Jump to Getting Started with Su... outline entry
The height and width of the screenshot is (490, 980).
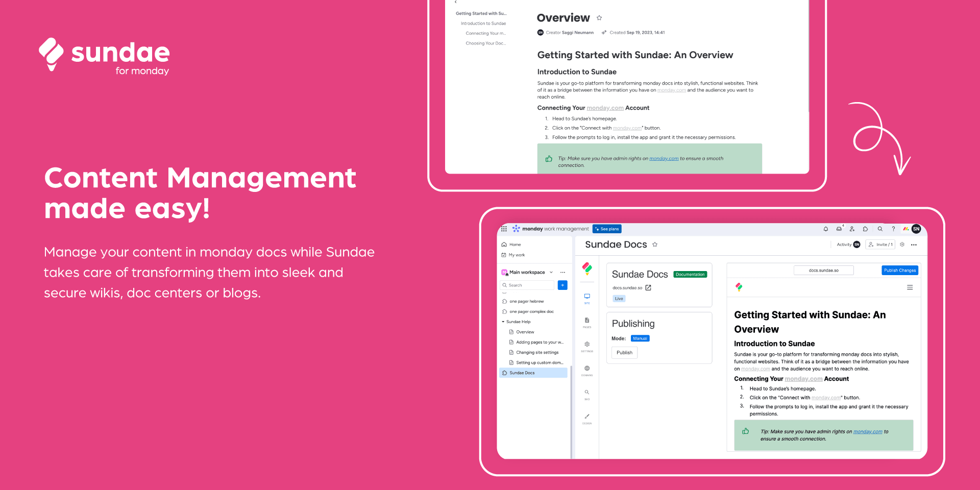pos(481,14)
